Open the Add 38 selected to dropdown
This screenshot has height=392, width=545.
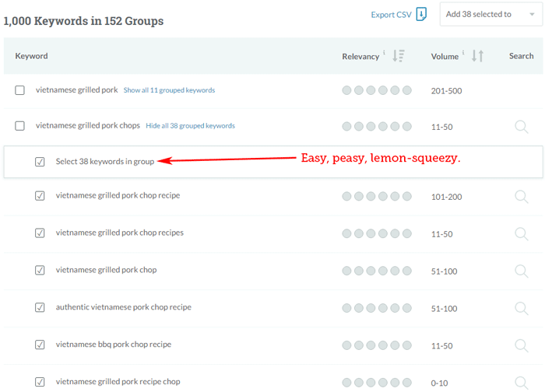point(490,14)
